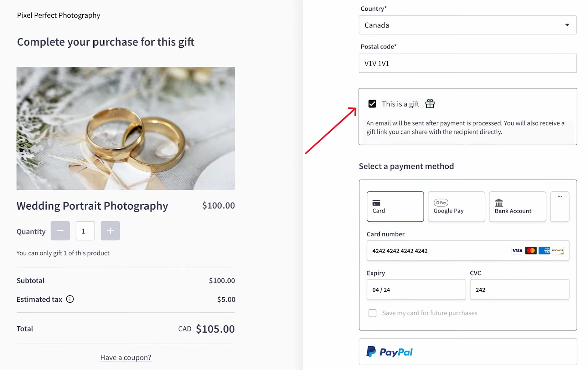Screen dimensions: 588x370
Task: Click the Postal code input field
Action: click(x=467, y=63)
